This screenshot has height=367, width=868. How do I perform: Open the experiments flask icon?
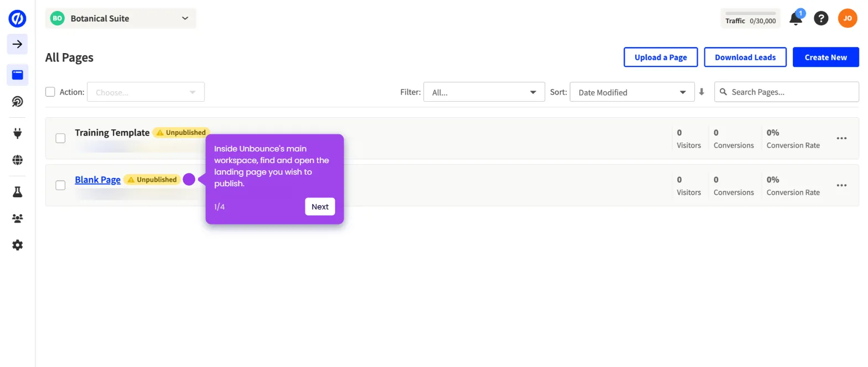17,192
